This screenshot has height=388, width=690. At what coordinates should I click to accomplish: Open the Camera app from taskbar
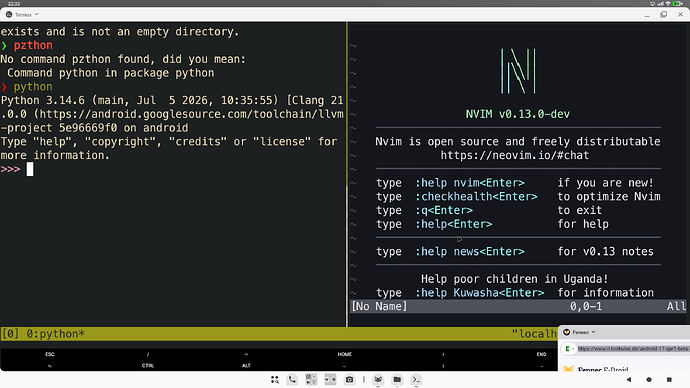[349, 380]
